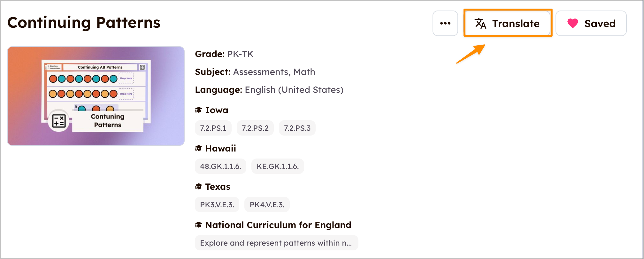
Task: Expand the truncated 'Explore and represent patterns' tag
Action: point(276,243)
